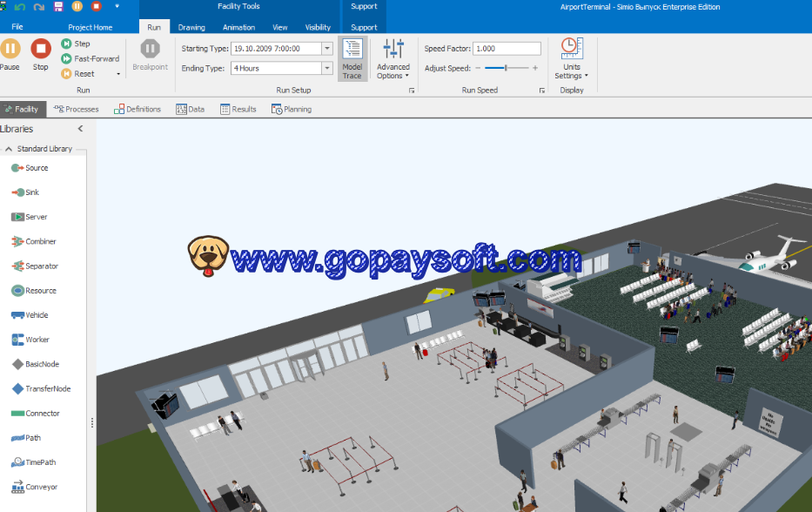Click the Starting Type date field
This screenshot has width=812, height=512.
[x=276, y=48]
